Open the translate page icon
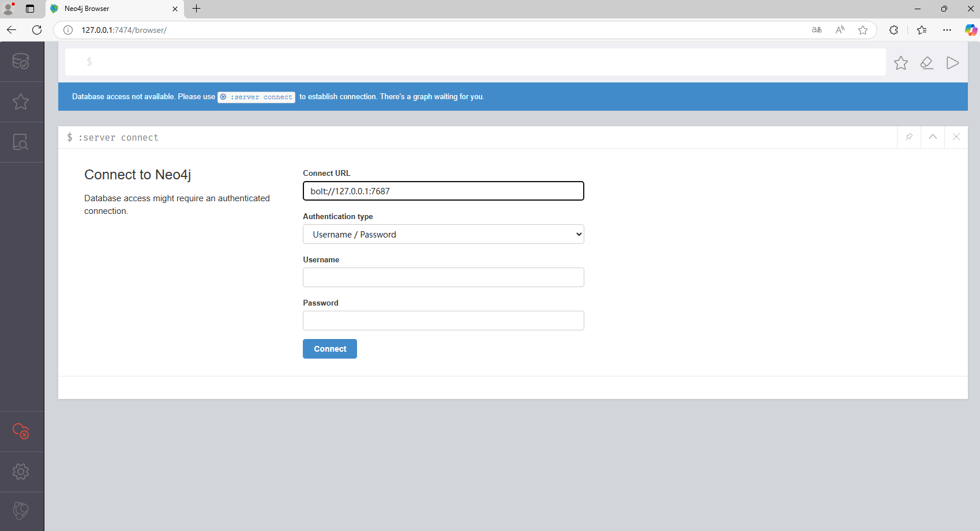Viewport: 980px width, 531px height. click(x=817, y=30)
